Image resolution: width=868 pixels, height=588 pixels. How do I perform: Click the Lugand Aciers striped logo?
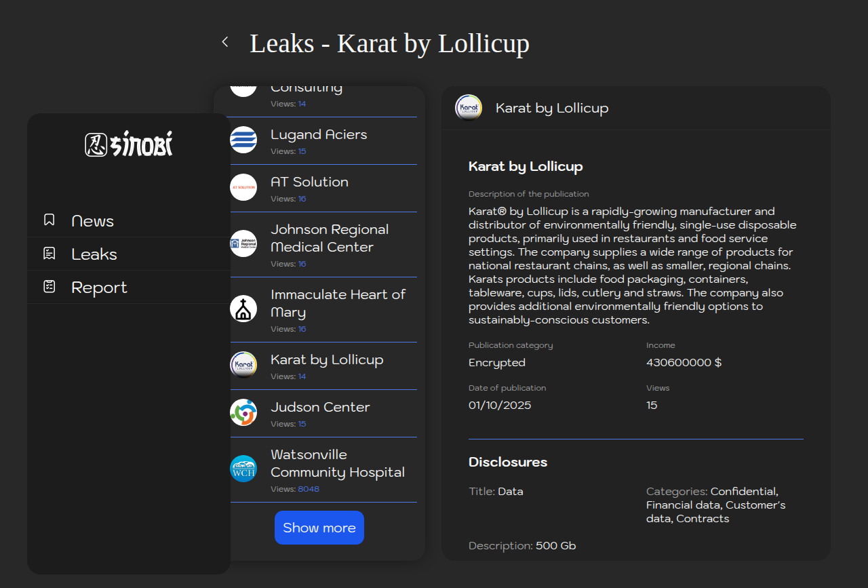pyautogui.click(x=243, y=140)
